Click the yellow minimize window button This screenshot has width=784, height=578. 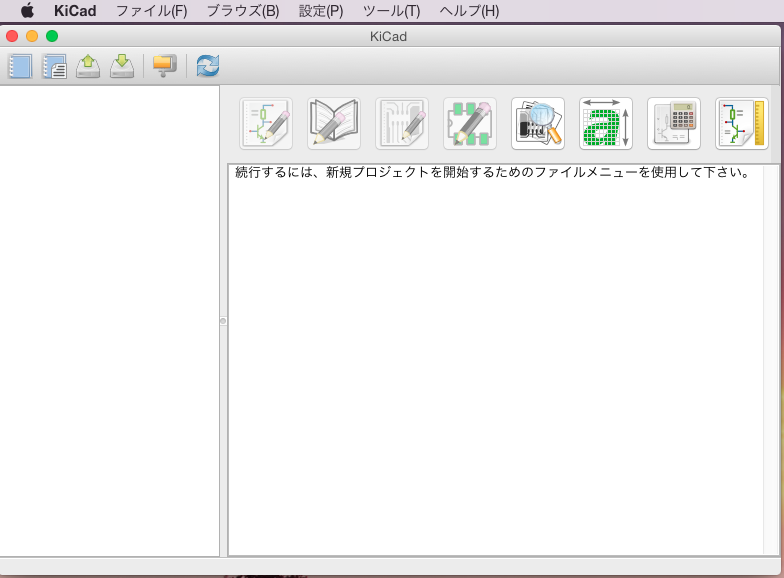click(x=32, y=36)
